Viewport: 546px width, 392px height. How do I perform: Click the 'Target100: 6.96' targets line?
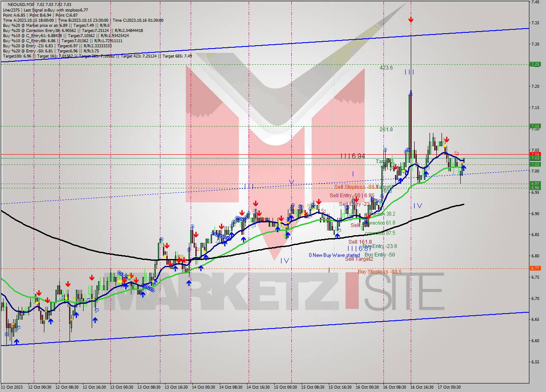click(x=97, y=56)
